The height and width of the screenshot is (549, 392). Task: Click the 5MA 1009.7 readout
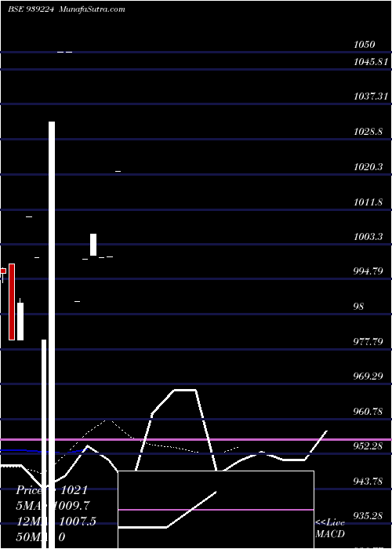point(53,506)
